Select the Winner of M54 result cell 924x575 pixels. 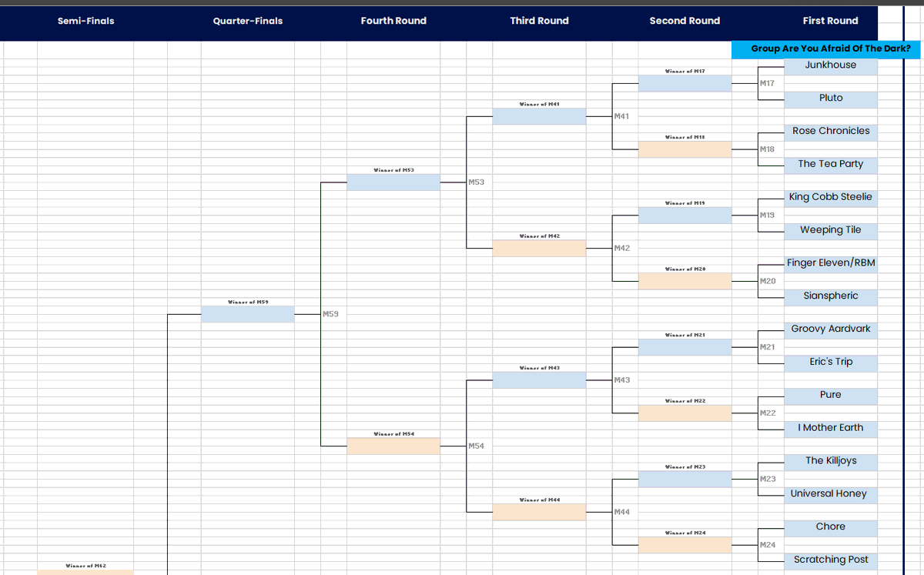pyautogui.click(x=393, y=446)
